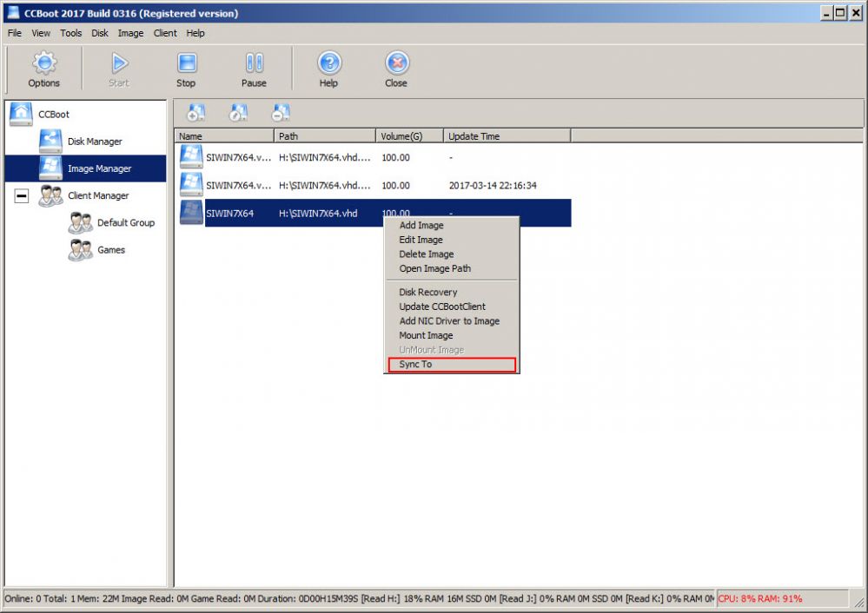Click the add image toolbar icon
868x613 pixels.
click(x=196, y=112)
